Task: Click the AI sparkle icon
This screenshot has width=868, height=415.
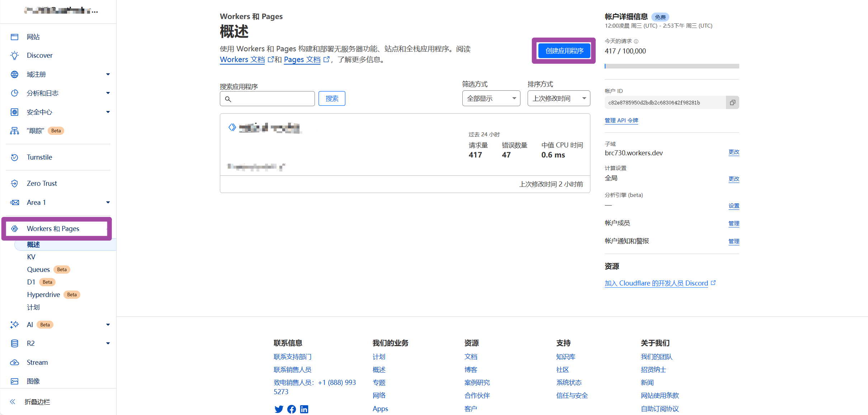Action: point(14,325)
